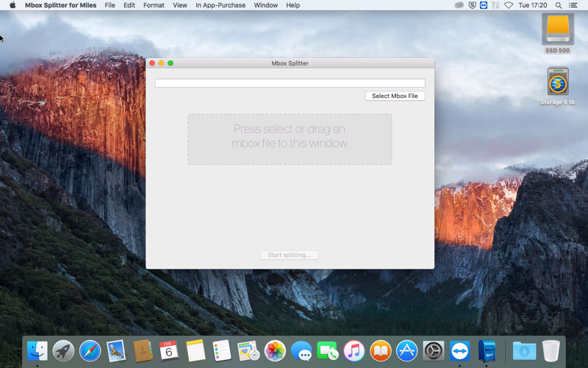This screenshot has height=368, width=588.
Task: Select the SSD 500 drive icon
Action: point(558,34)
